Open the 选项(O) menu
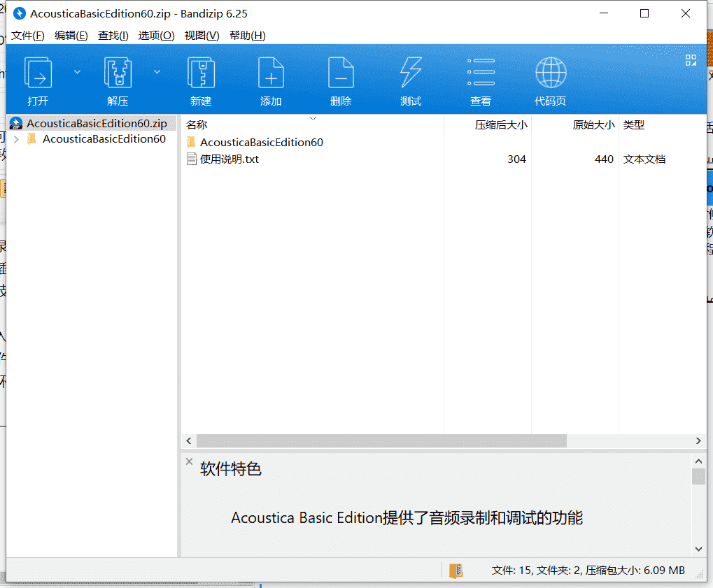 tap(156, 36)
